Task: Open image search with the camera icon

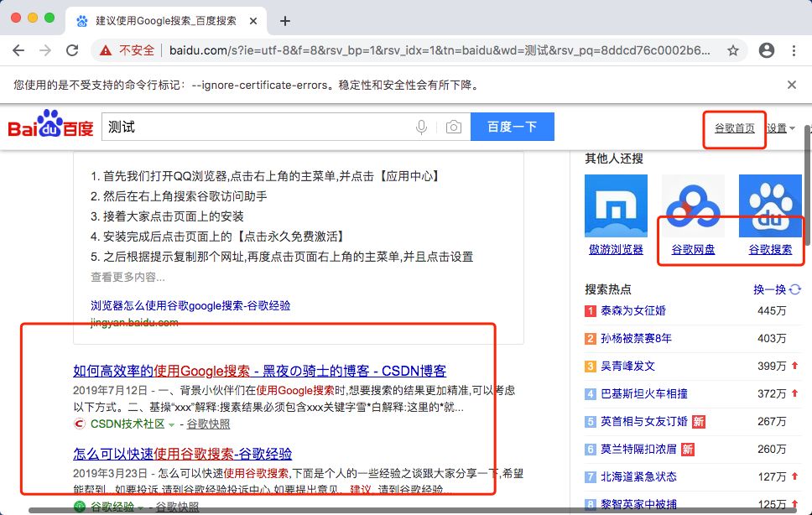Action: 453,127
